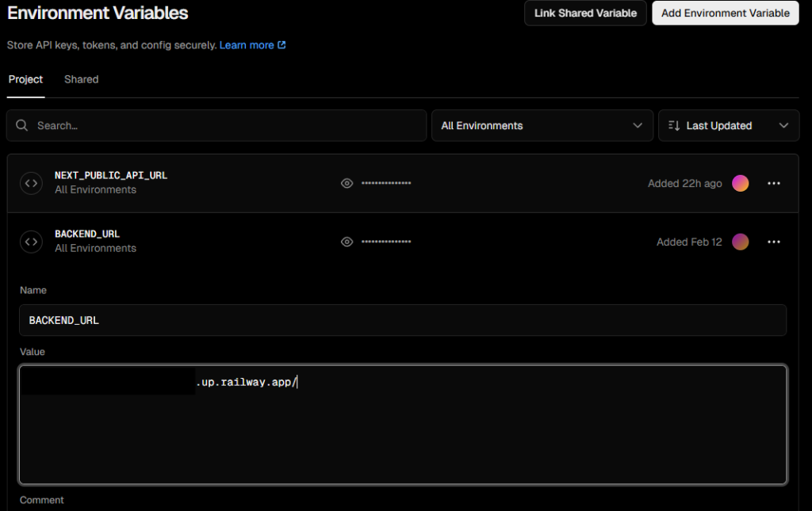812x511 pixels.
Task: Show the BACKEND_URL hidden value
Action: click(347, 242)
